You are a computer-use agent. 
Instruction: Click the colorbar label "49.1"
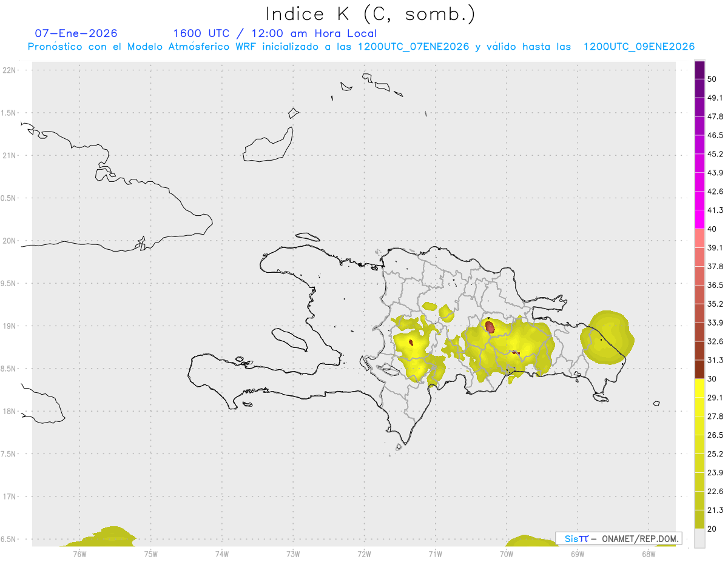715,98
